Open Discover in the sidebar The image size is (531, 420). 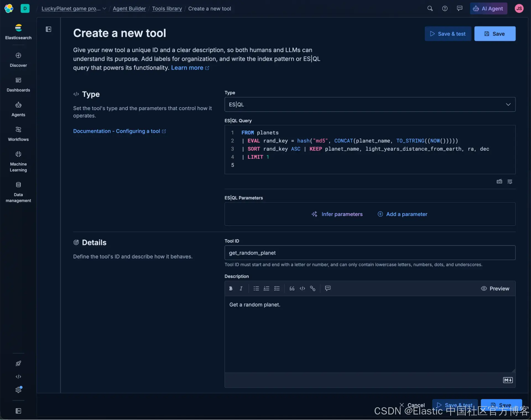[x=18, y=60]
